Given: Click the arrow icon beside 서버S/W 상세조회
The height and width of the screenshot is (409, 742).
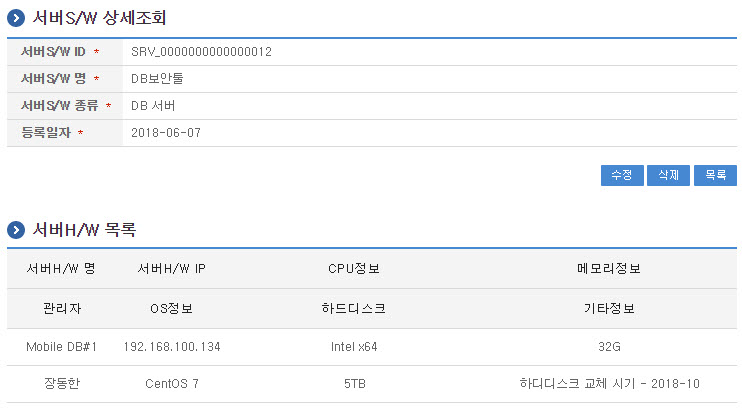Looking at the screenshot, I should pyautogui.click(x=16, y=18).
